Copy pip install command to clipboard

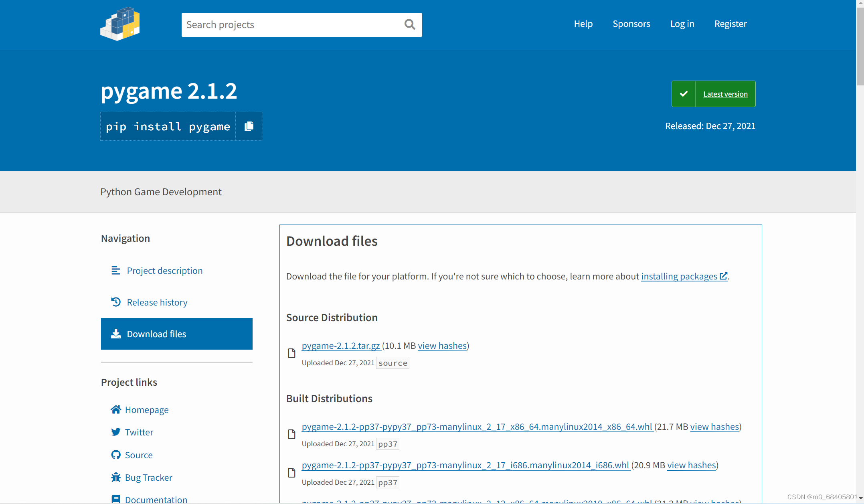(x=249, y=126)
